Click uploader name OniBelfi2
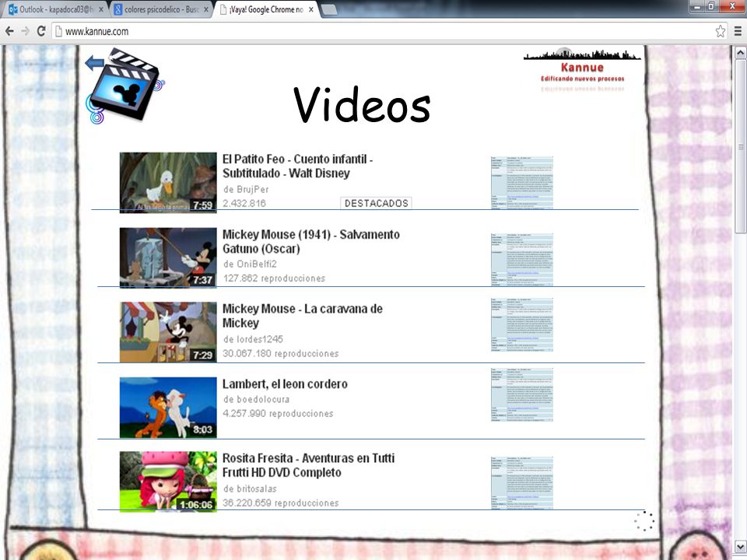The image size is (747, 560). 256,264
